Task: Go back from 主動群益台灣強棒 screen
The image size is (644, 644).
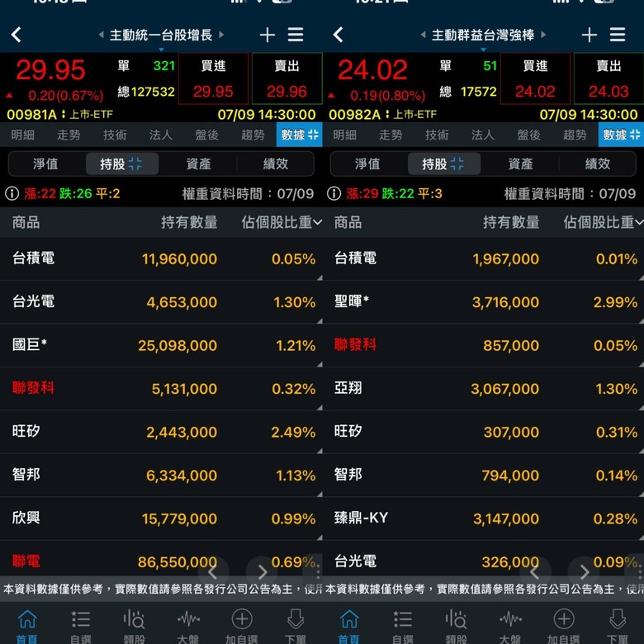Action: (x=338, y=35)
